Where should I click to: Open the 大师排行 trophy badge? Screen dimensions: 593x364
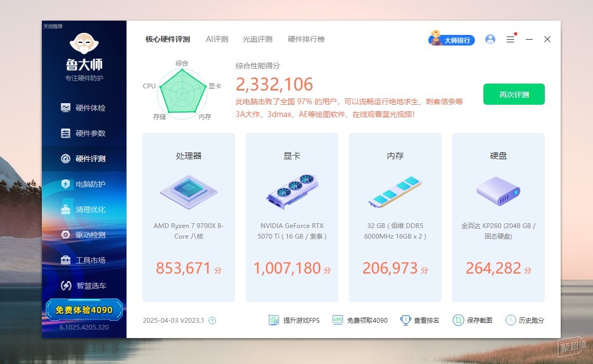point(451,39)
